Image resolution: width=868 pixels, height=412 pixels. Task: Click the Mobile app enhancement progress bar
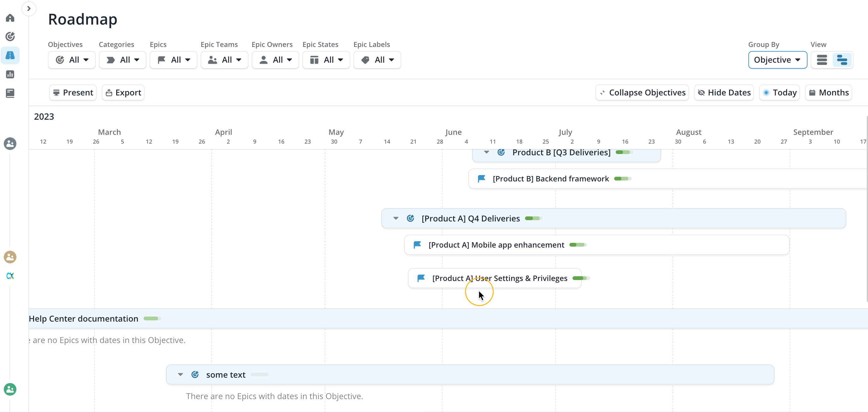578,245
